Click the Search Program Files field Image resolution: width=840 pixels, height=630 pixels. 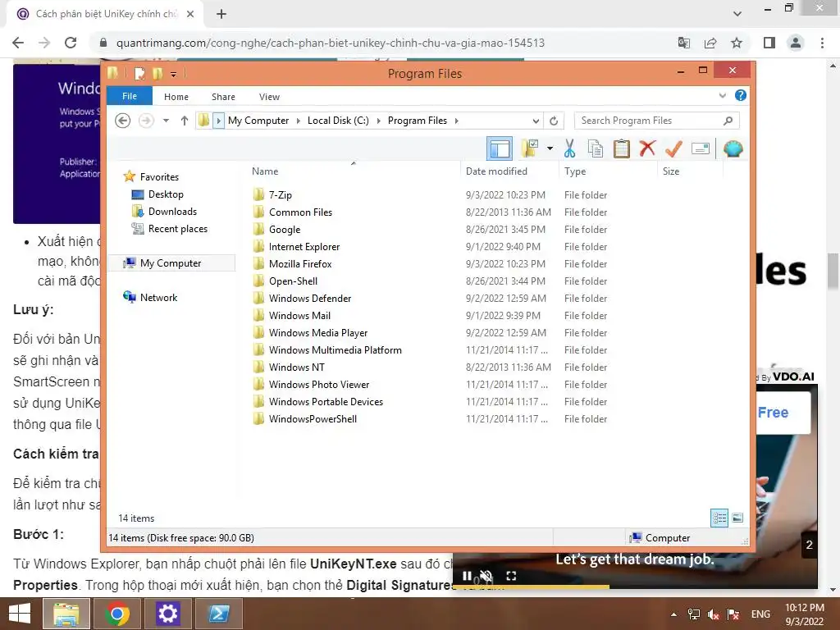click(x=656, y=121)
